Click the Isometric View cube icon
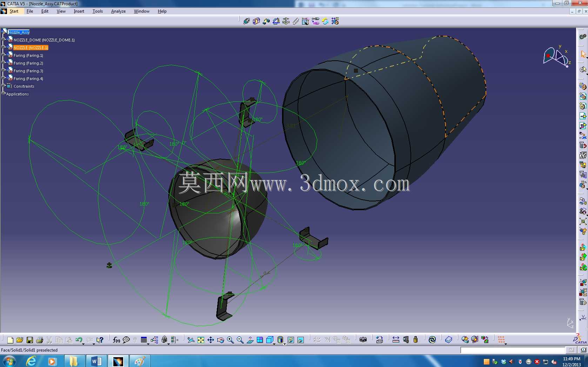588x367 pixels. point(269,340)
